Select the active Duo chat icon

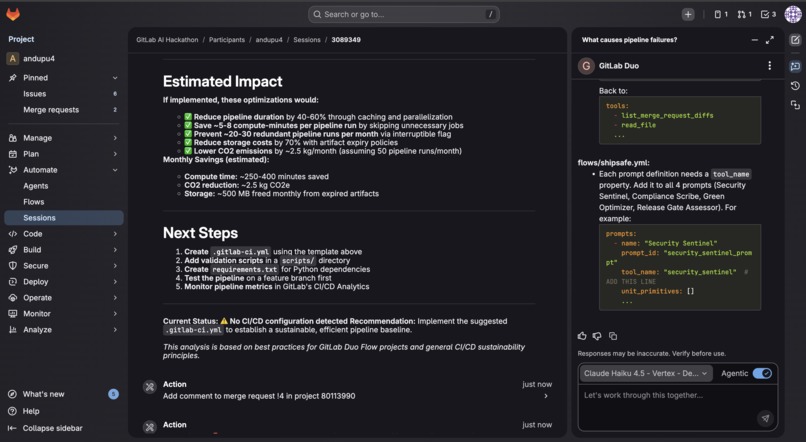(x=795, y=66)
